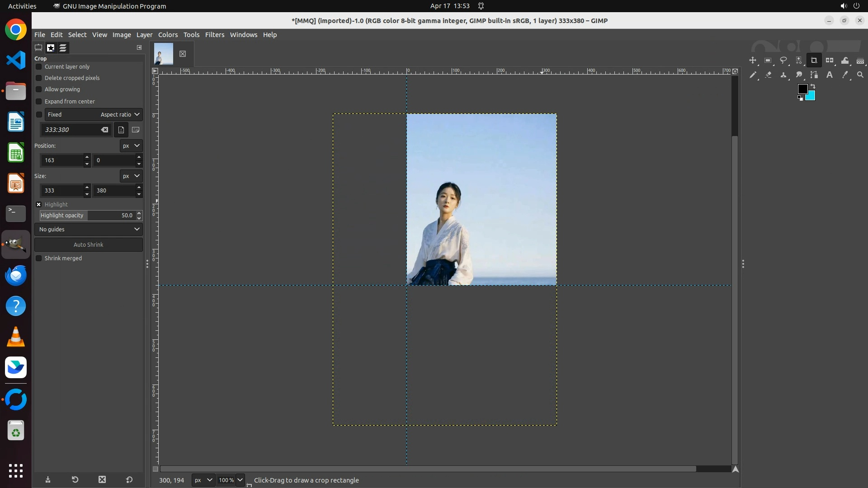Select the Text tool
The height and width of the screenshot is (488, 868).
[x=830, y=75]
